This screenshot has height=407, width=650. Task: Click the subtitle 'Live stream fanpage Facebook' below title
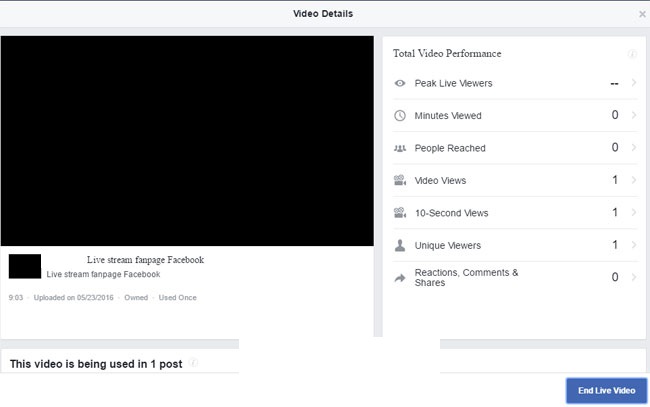103,274
